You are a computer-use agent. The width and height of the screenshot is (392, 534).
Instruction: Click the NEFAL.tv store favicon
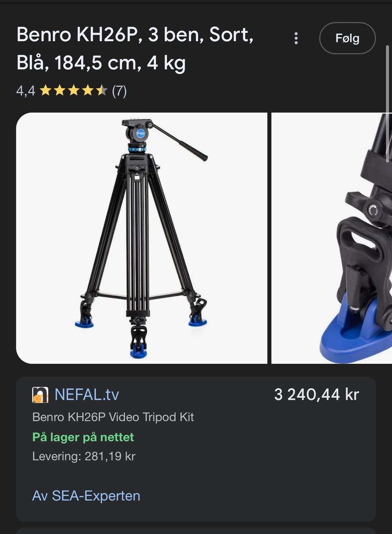[40, 395]
